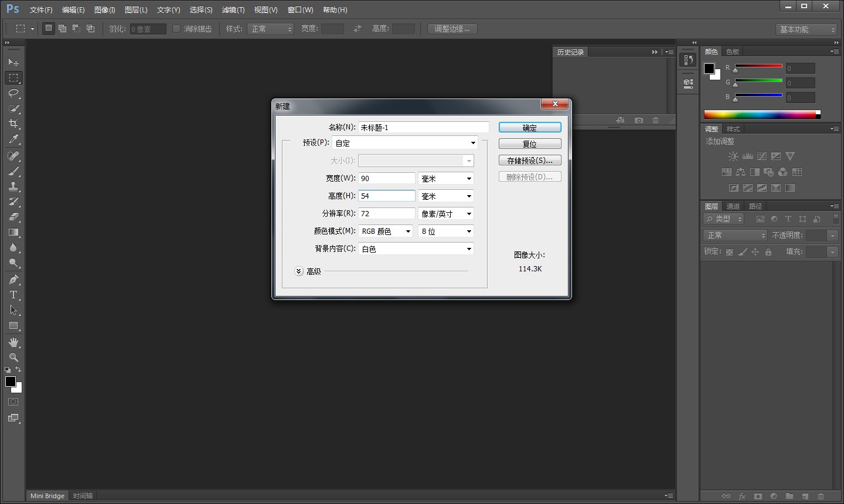
Task: Switch to the 通道 tab
Action: click(733, 206)
